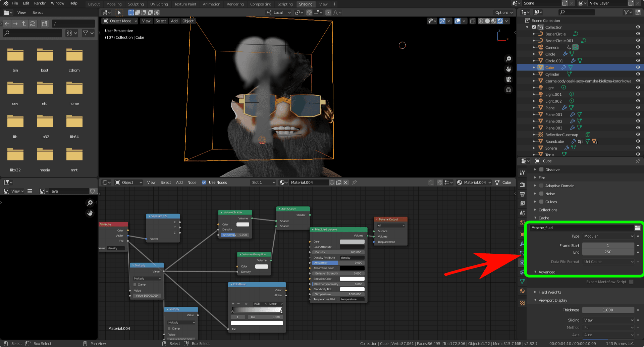Switch to the Compositing workspace tab
The image size is (644, 347).
[260, 4]
